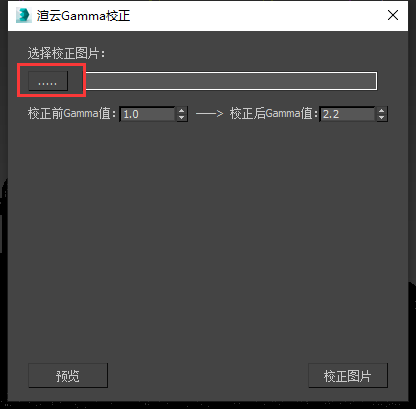Click the 预览 button
416x409 pixels.
(x=68, y=376)
